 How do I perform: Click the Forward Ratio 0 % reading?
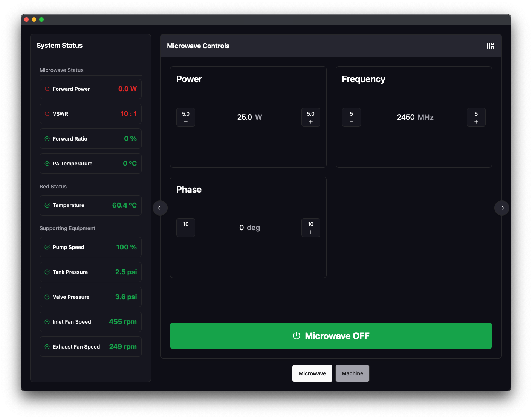[130, 139]
